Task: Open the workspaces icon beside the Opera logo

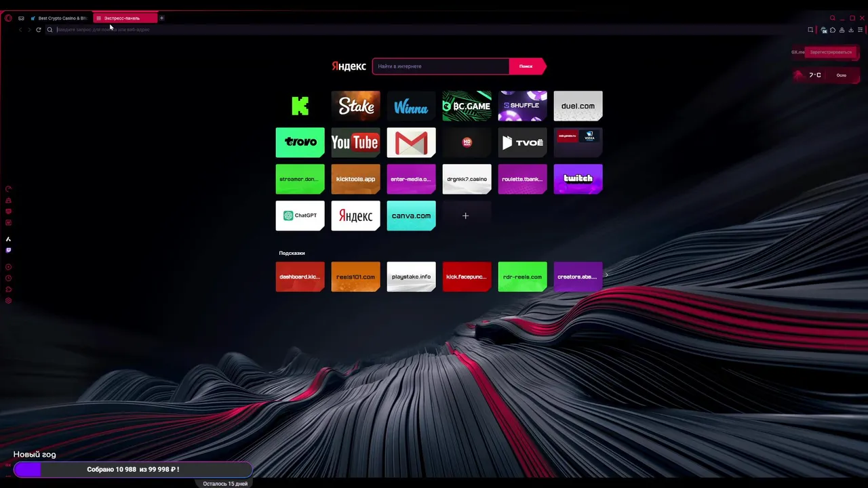Action: click(21, 18)
